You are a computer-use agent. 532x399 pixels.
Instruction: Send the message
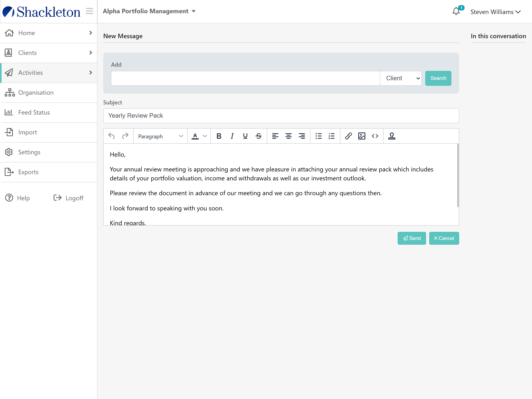point(412,238)
